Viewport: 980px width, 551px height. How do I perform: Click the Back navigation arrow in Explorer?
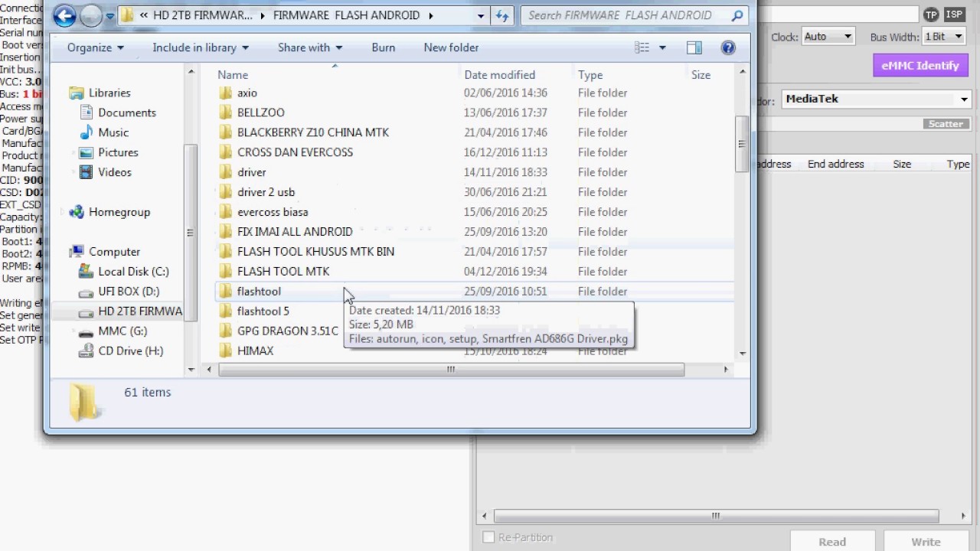(65, 15)
